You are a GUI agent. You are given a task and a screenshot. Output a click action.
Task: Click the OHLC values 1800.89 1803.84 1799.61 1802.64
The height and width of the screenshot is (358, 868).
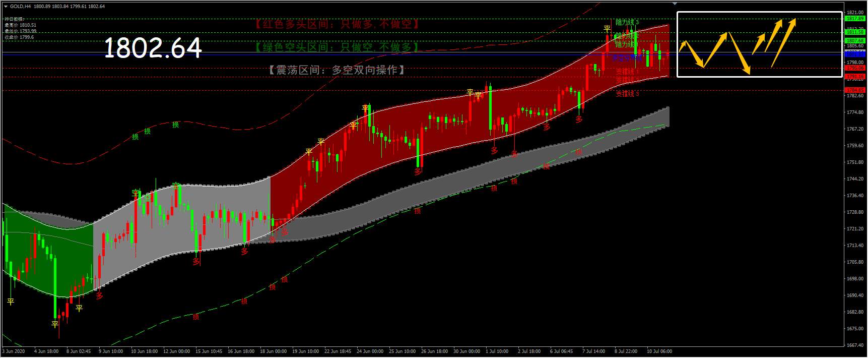point(70,7)
